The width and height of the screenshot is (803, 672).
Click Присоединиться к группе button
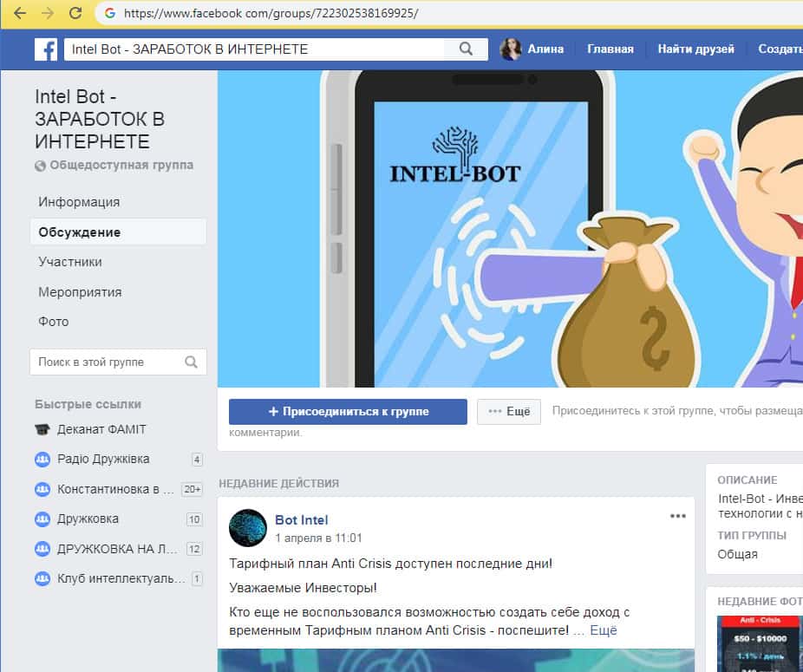coord(348,411)
